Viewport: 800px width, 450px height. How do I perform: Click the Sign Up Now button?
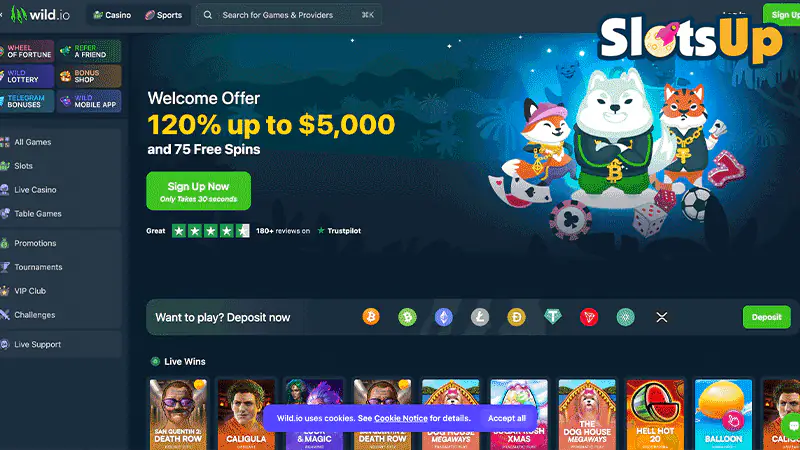click(x=198, y=191)
